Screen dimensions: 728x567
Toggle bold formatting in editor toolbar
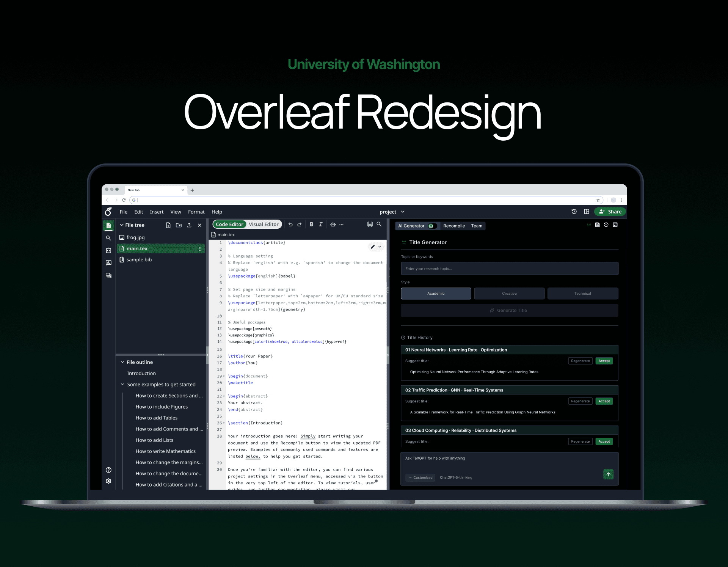point(311,224)
